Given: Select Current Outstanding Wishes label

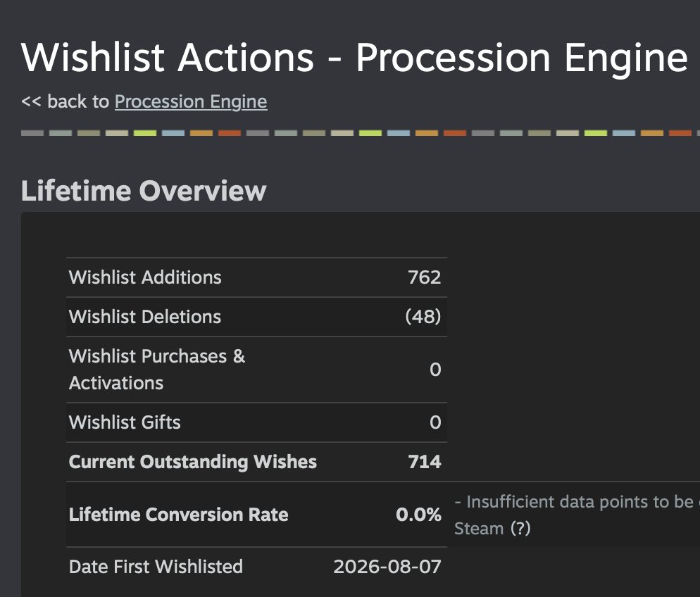Looking at the screenshot, I should pos(193,461).
